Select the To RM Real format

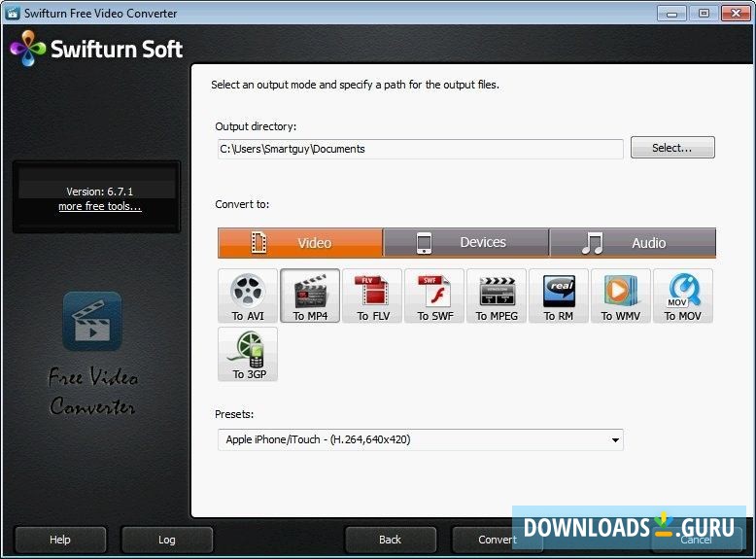(x=559, y=297)
